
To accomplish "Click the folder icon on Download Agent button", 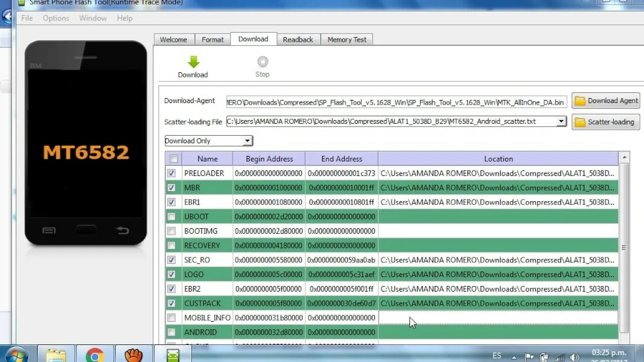I will 580,101.
